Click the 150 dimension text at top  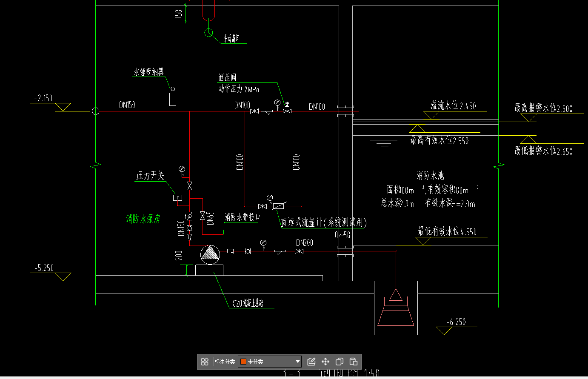coord(179,14)
